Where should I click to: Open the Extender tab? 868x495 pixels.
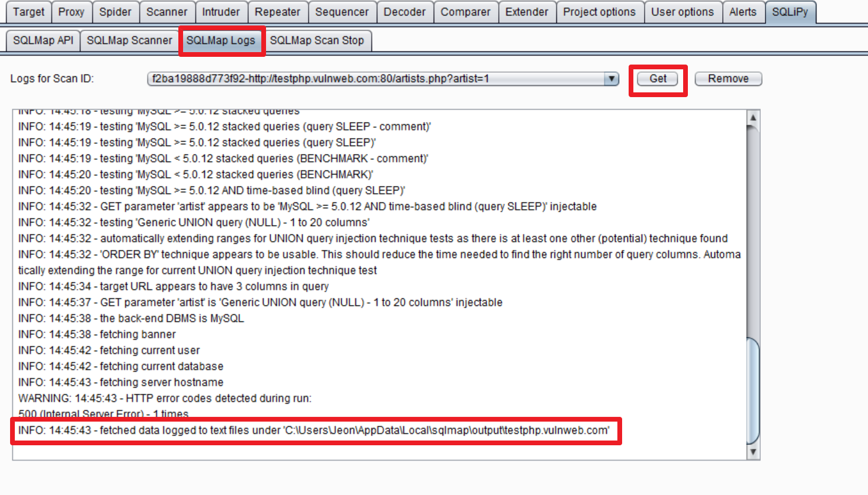527,12
